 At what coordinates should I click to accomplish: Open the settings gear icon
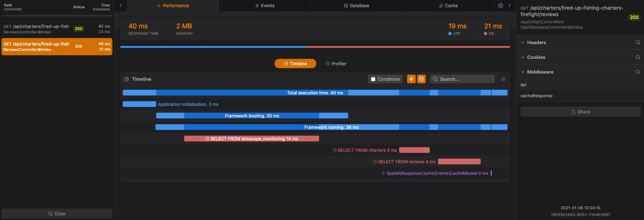[500, 5]
